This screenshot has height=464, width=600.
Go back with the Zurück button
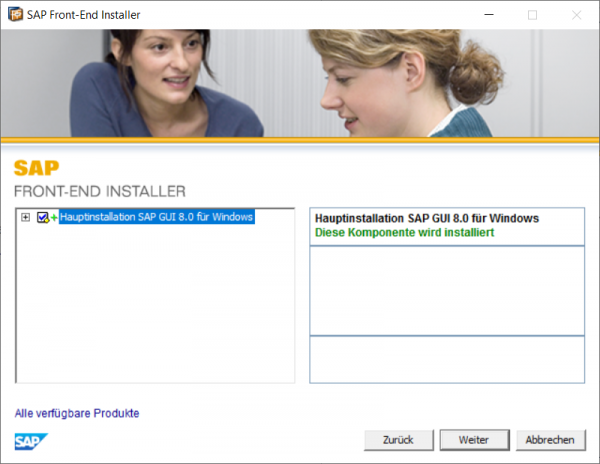coord(398,440)
